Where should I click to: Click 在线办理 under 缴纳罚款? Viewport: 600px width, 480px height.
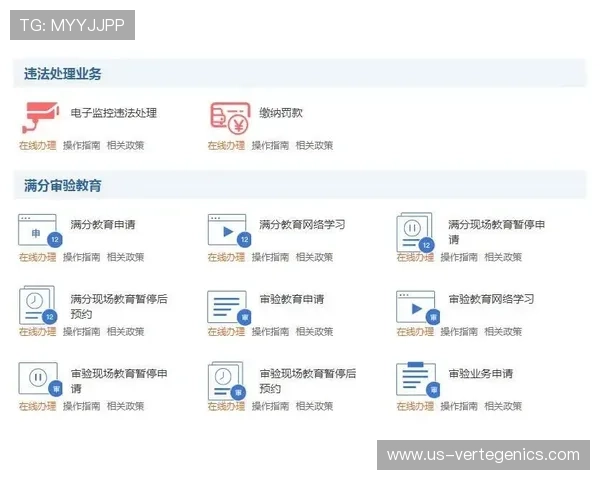[x=226, y=145]
